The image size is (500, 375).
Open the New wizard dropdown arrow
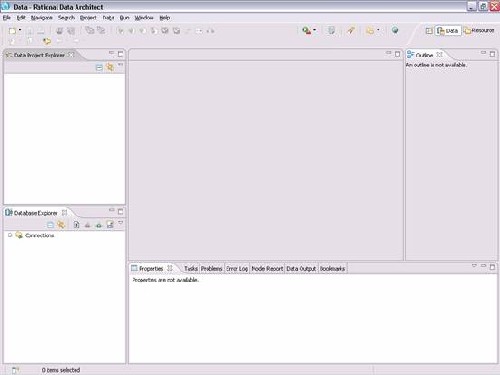point(20,30)
